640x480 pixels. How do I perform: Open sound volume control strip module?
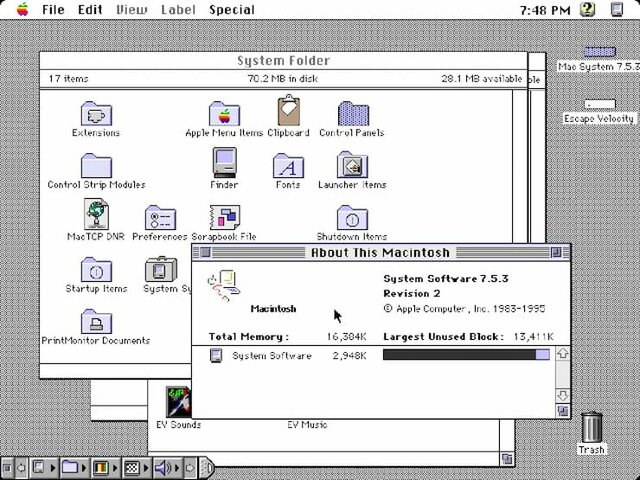coord(167,467)
